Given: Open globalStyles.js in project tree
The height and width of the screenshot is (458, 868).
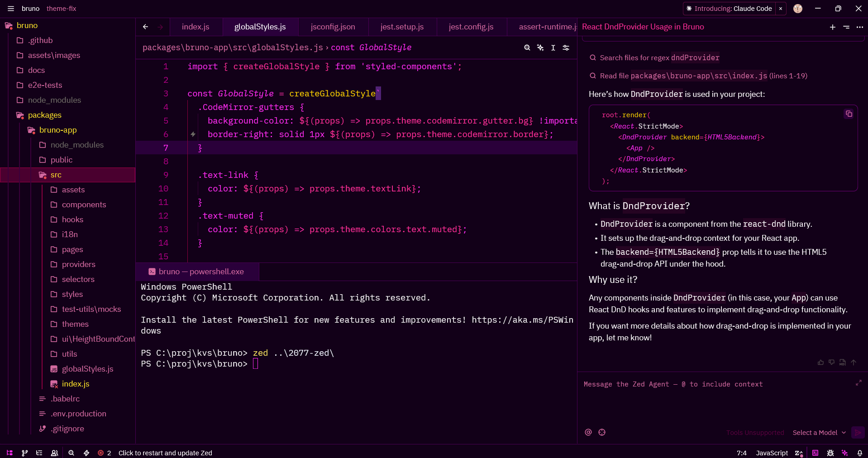Looking at the screenshot, I should (x=68, y=369).
